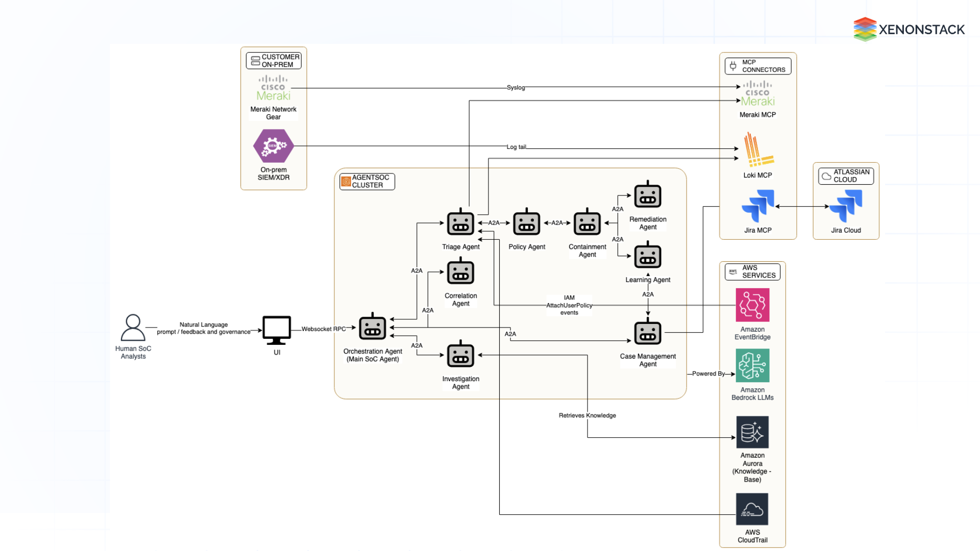Select the Correlation Agent icon
The width and height of the screenshot is (980, 551).
[x=460, y=272]
